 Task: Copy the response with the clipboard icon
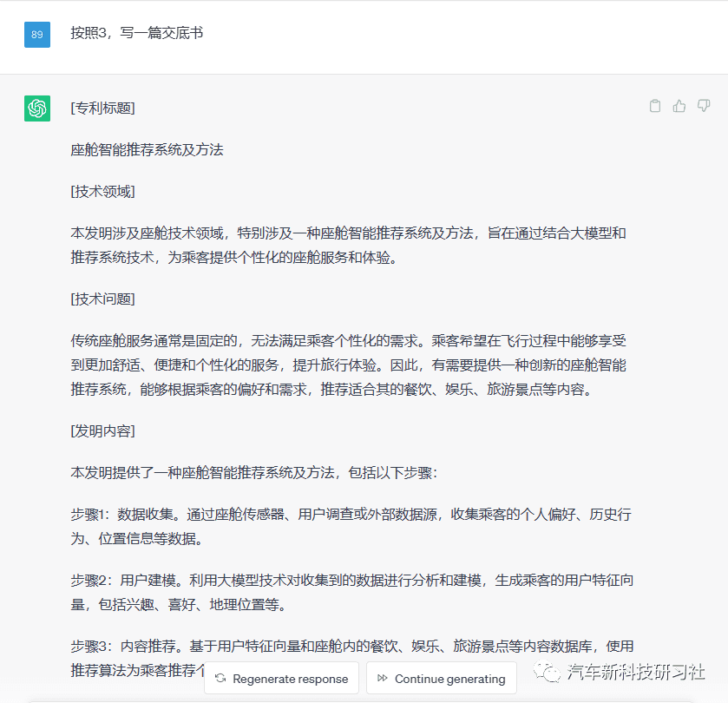pyautogui.click(x=654, y=106)
